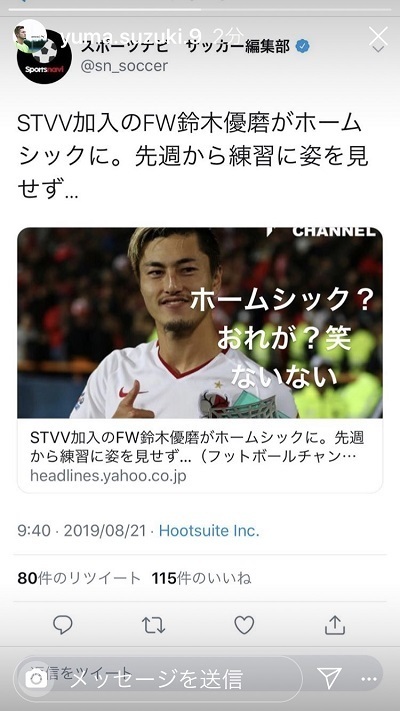Tap the retweet arrows icon
This screenshot has width=400, height=711.
tap(153, 625)
